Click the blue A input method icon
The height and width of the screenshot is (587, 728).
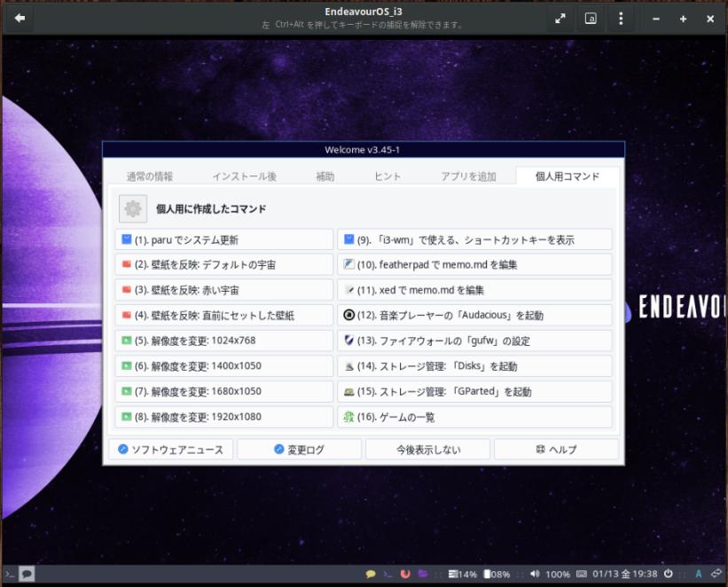tap(698, 574)
